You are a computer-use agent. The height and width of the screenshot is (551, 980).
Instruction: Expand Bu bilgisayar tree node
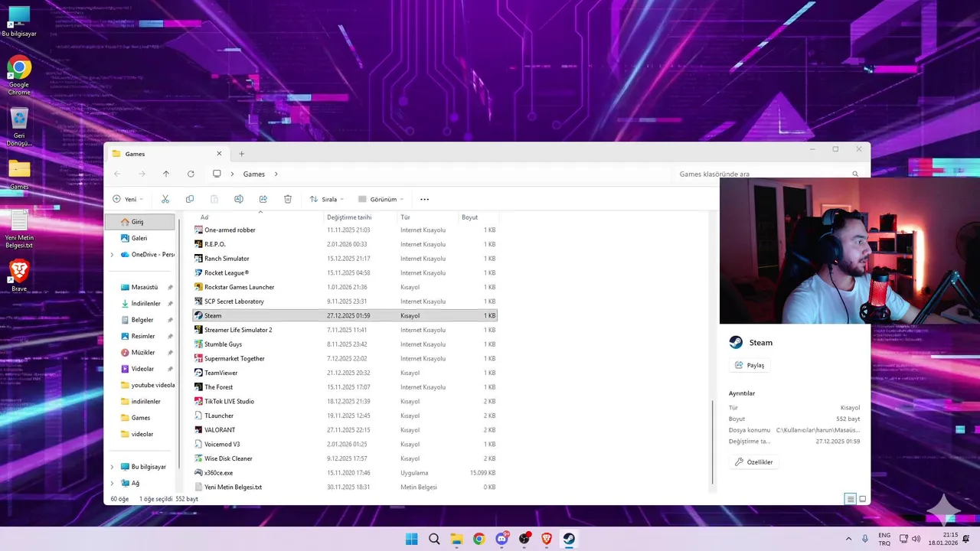(x=113, y=467)
